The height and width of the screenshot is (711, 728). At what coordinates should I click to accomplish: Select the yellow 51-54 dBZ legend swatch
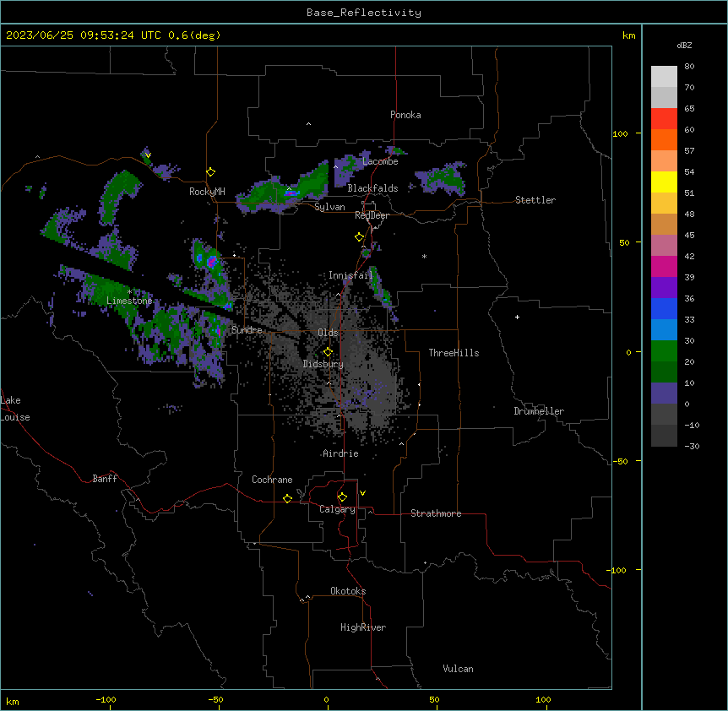point(664,182)
